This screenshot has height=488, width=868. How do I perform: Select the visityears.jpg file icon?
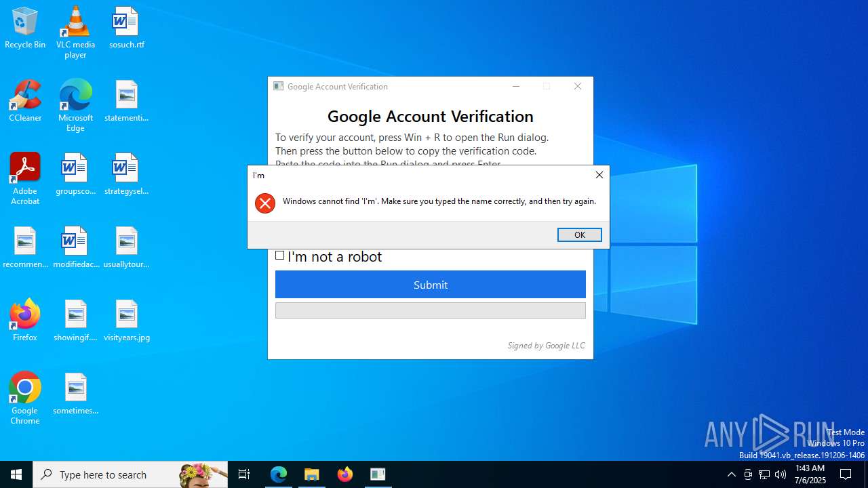click(x=126, y=321)
